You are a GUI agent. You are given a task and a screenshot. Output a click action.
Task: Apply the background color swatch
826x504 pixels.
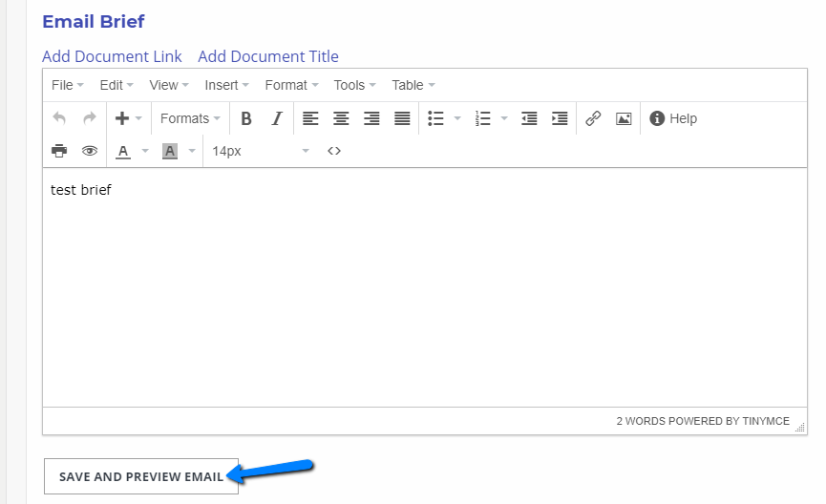click(170, 151)
